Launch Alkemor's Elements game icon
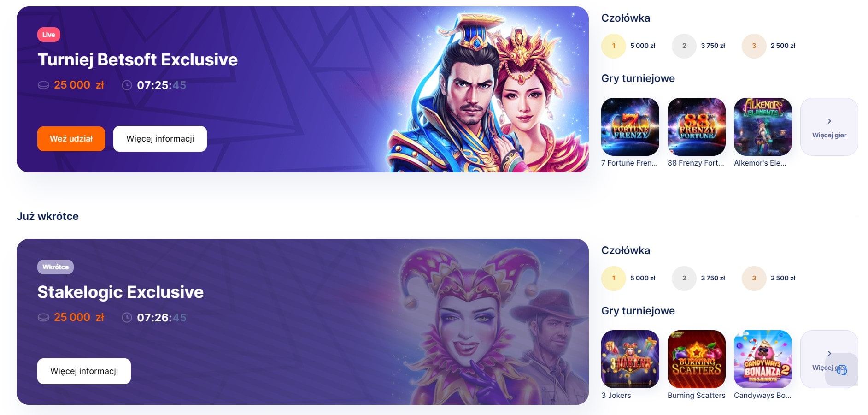868x415 pixels. point(762,127)
